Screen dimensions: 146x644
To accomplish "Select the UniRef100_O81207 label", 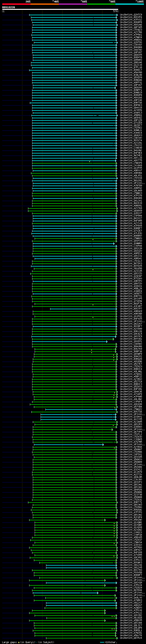I will 131,603.
